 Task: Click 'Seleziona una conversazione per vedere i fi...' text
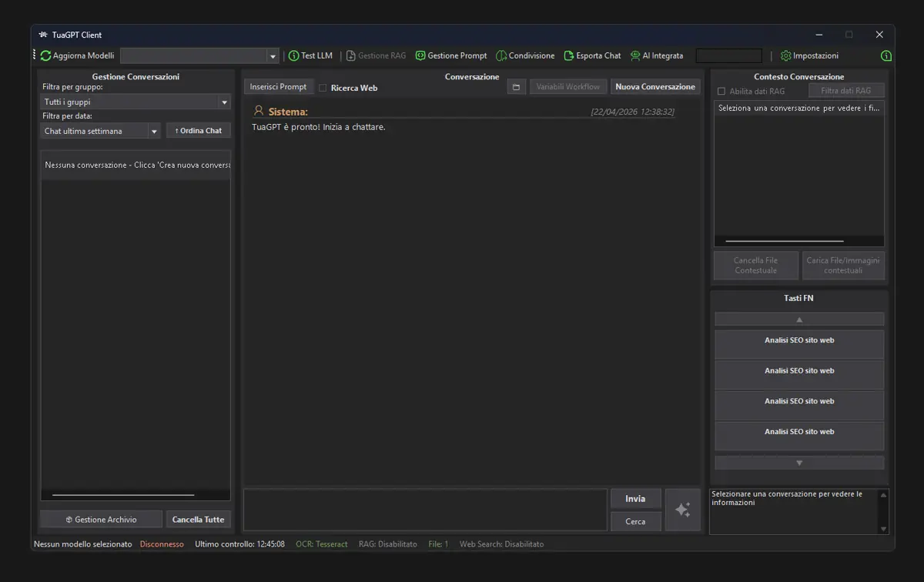click(798, 109)
